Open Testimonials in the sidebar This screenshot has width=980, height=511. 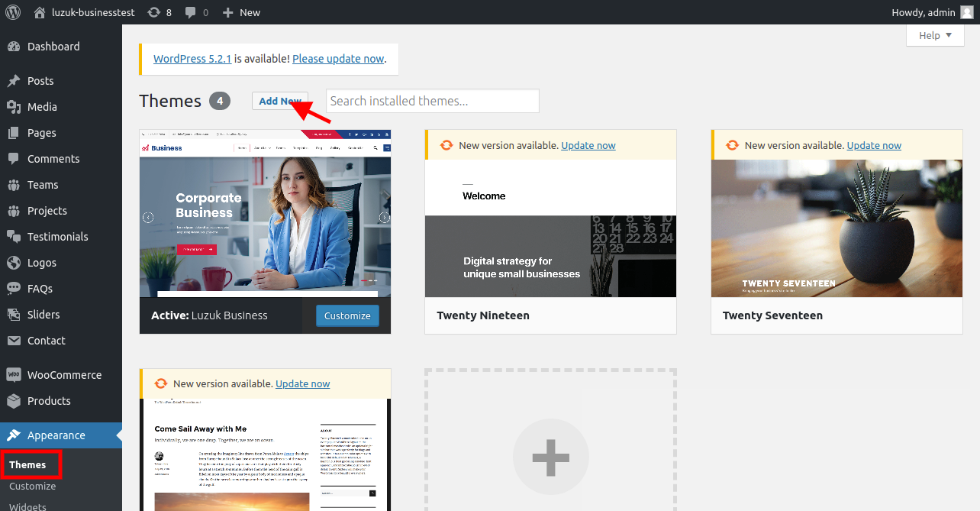click(58, 237)
